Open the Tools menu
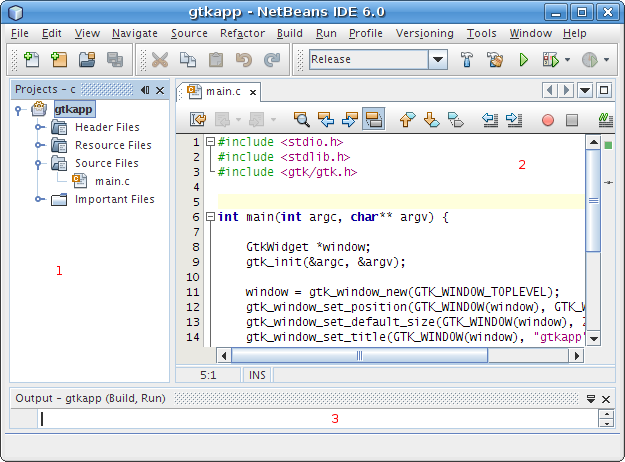This screenshot has height=462, width=625. click(482, 33)
